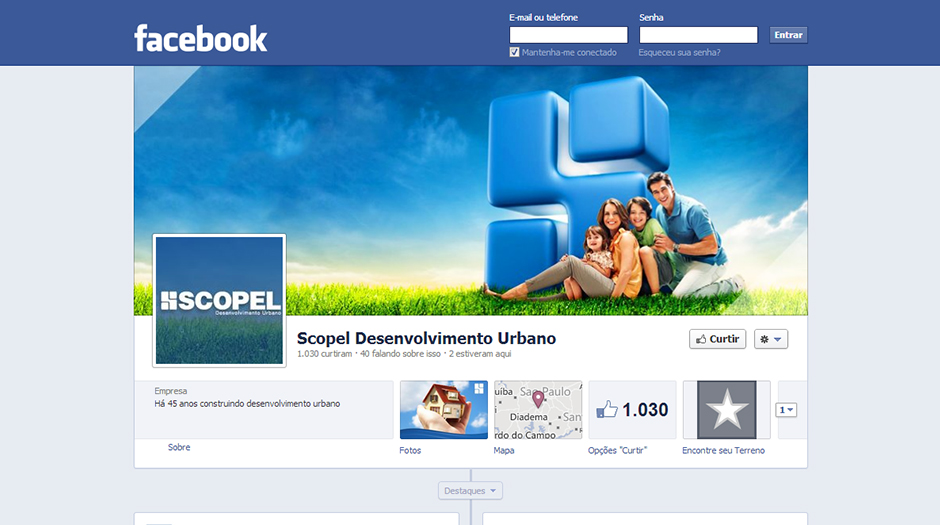Expand the apps row dropdown showing 1
The width and height of the screenshot is (940, 525).
786,410
